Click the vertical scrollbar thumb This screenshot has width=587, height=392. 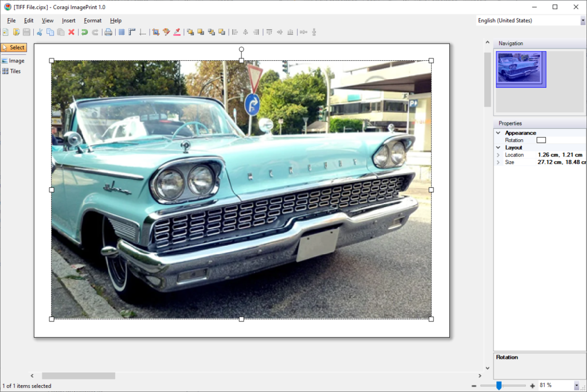point(487,80)
